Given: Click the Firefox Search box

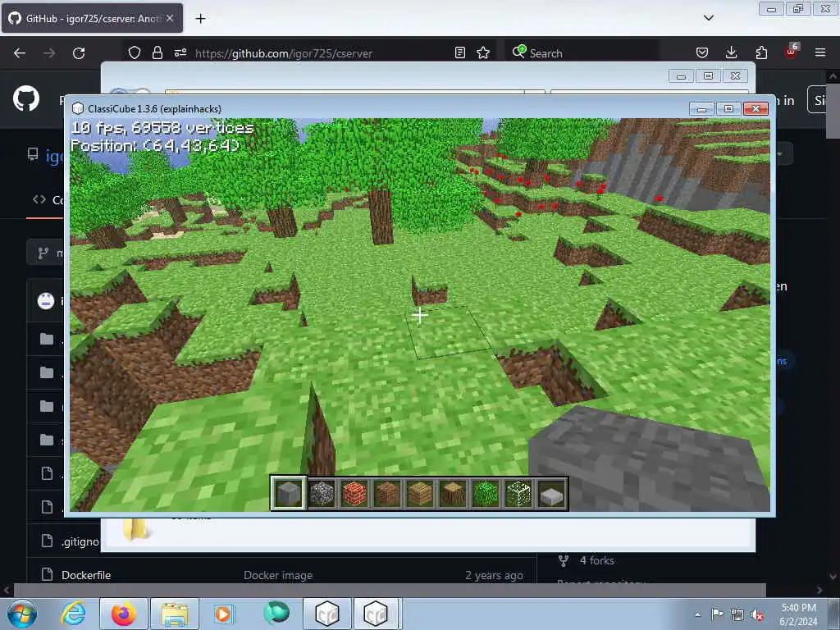Looking at the screenshot, I should pyautogui.click(x=582, y=53).
